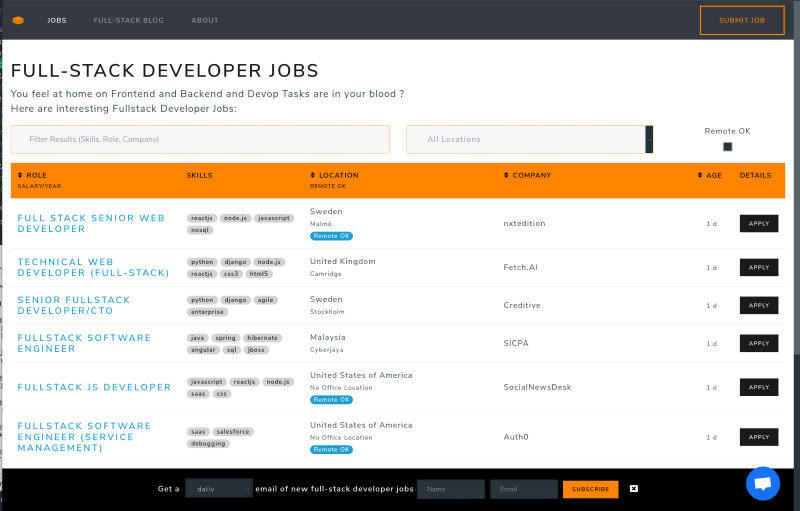Viewport: 800px width, 511px height.
Task: Open Fullstack Software Engineer (Service Management) listing
Action: [84, 437]
